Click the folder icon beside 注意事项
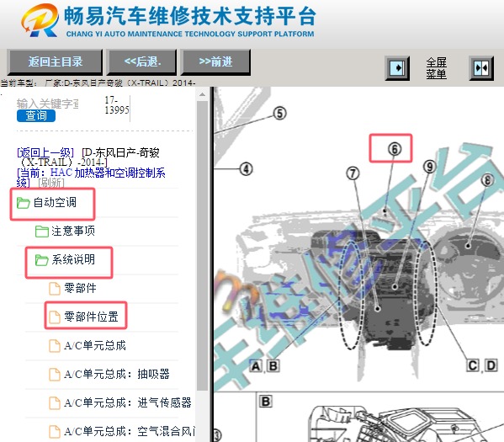The width and height of the screenshot is (504, 442). click(x=42, y=231)
